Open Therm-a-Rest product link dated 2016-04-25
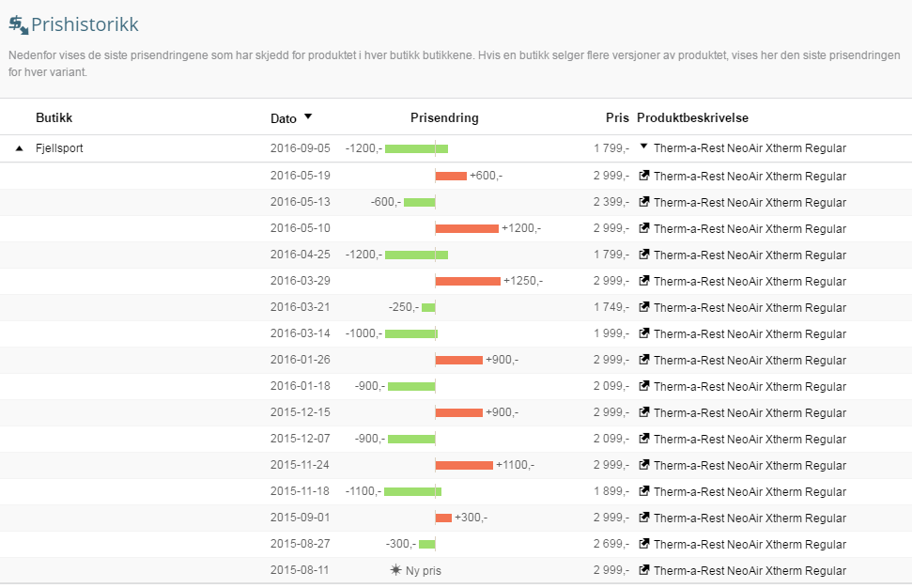Image resolution: width=912 pixels, height=588 pixels. (750, 255)
